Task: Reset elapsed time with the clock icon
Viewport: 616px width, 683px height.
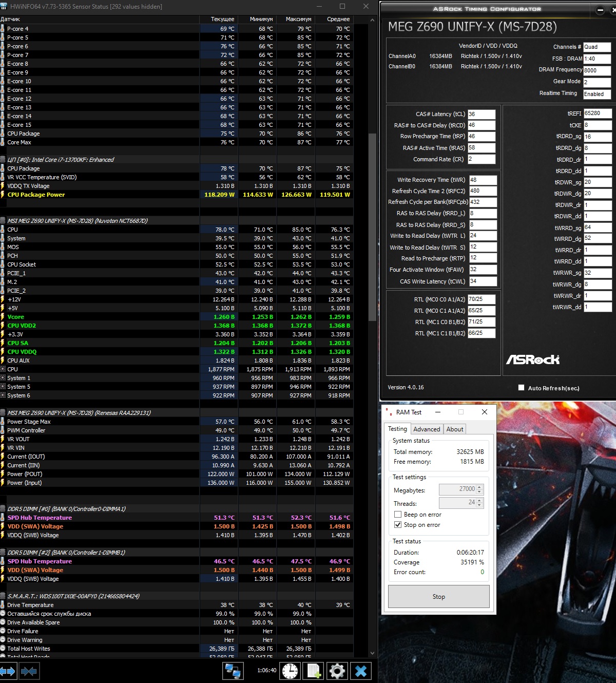Action: coord(290,671)
